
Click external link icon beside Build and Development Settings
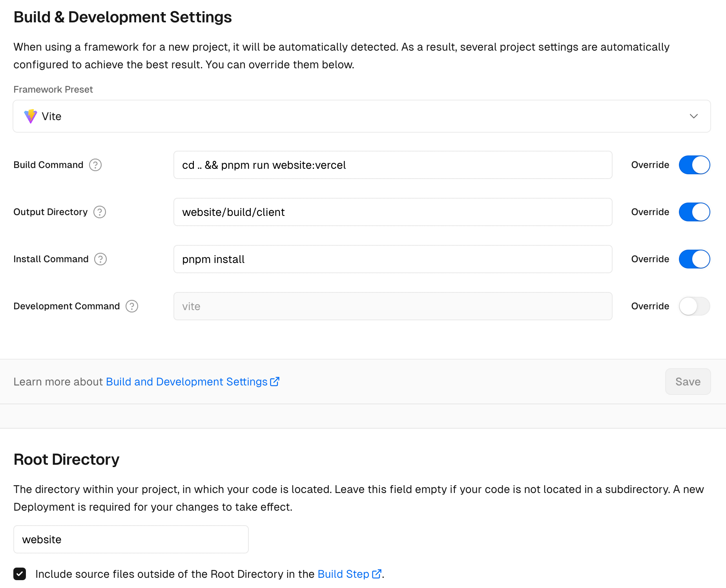pyautogui.click(x=275, y=382)
